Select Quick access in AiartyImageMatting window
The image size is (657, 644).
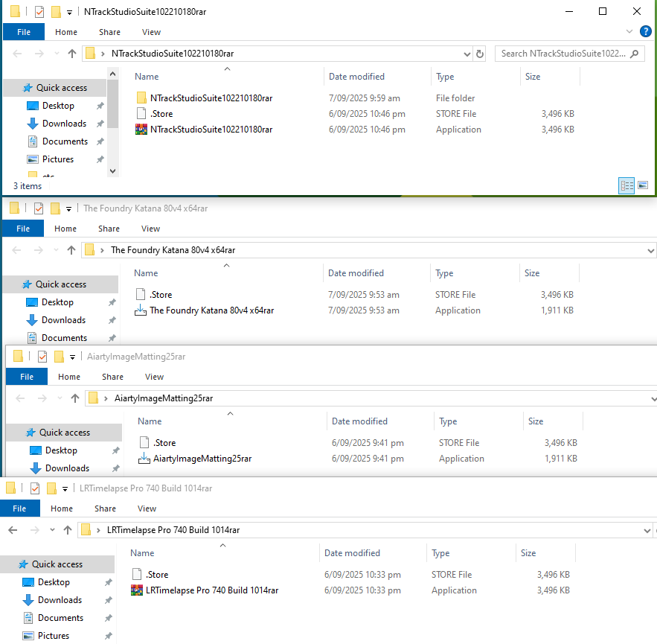point(65,433)
